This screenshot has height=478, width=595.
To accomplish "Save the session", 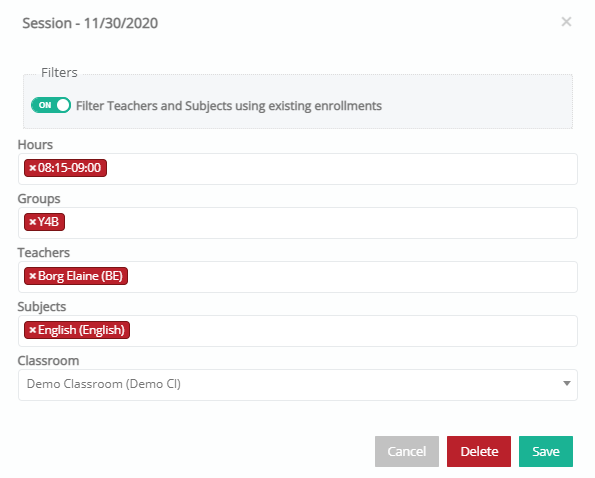I will (x=546, y=451).
